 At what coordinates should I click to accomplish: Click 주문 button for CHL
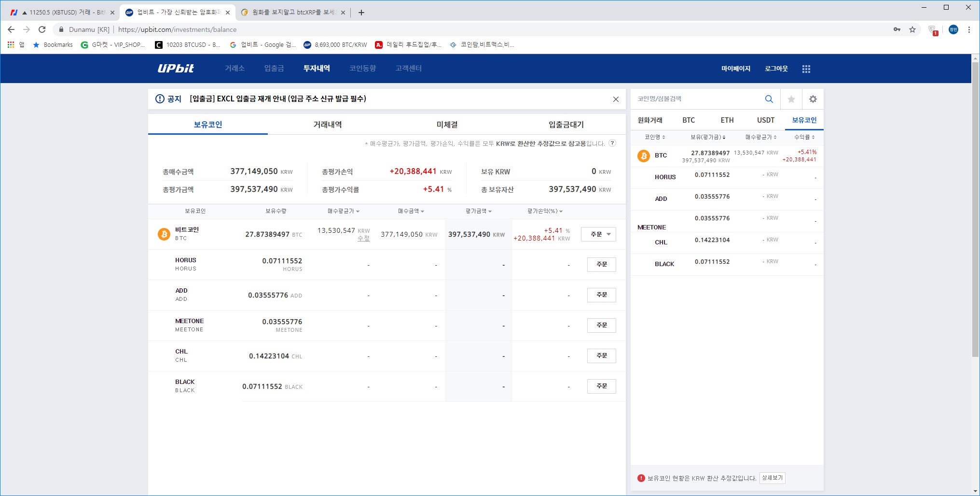click(x=602, y=356)
